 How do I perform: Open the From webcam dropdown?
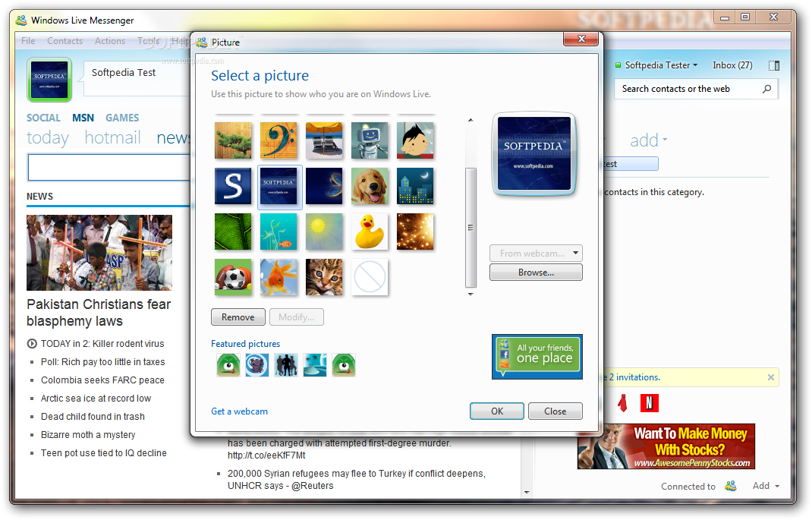click(x=536, y=254)
